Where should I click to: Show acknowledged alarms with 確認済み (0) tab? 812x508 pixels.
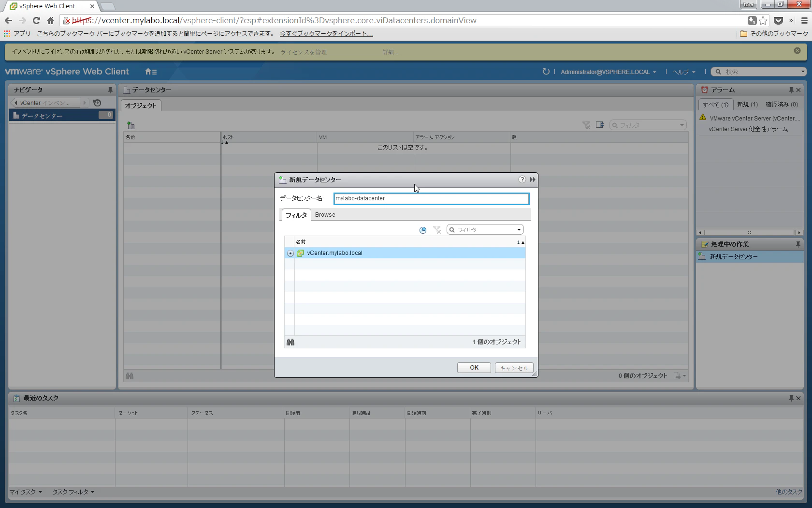pos(782,105)
